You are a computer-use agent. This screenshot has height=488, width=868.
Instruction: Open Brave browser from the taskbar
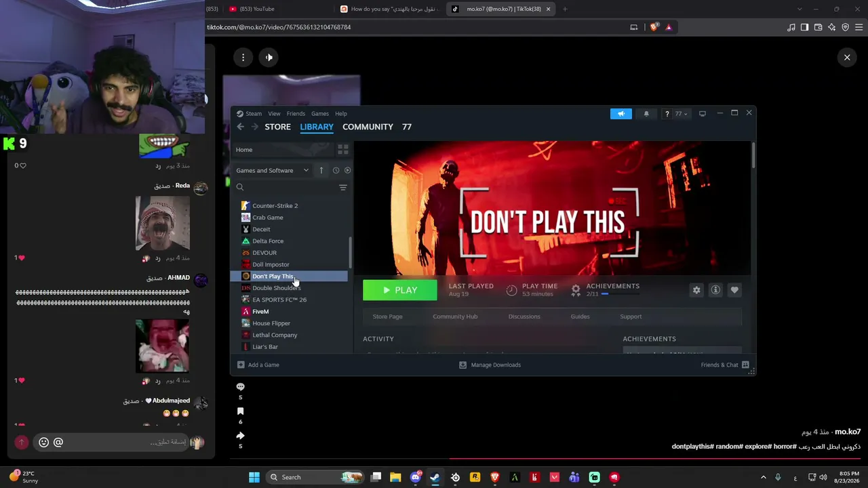[x=494, y=477]
